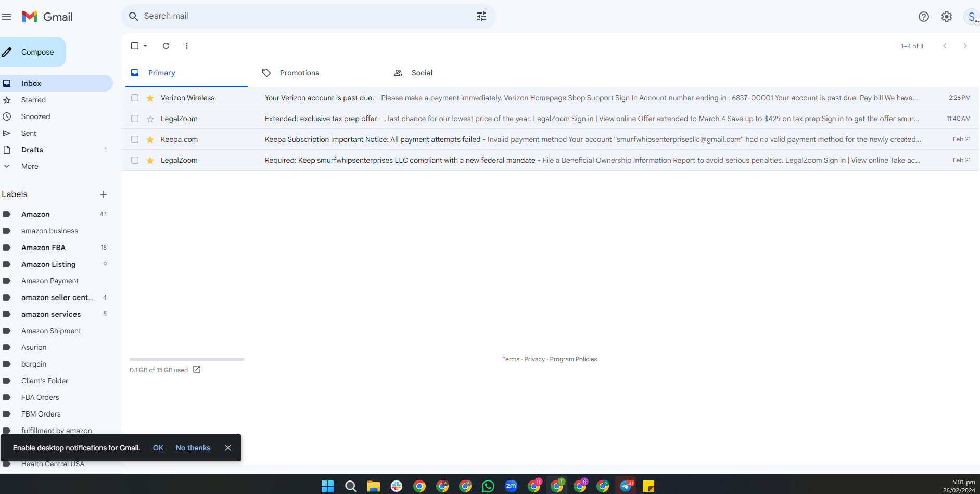Show search options filter icon

click(x=481, y=16)
